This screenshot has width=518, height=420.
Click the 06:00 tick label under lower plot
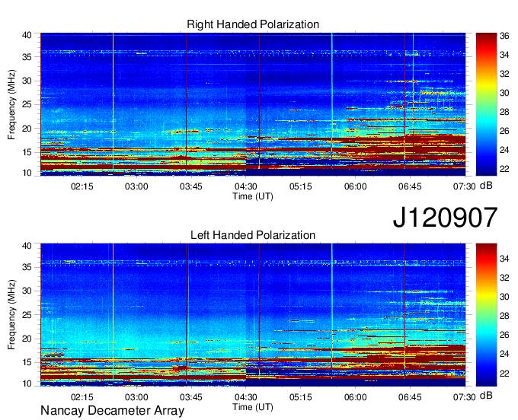[x=356, y=397]
